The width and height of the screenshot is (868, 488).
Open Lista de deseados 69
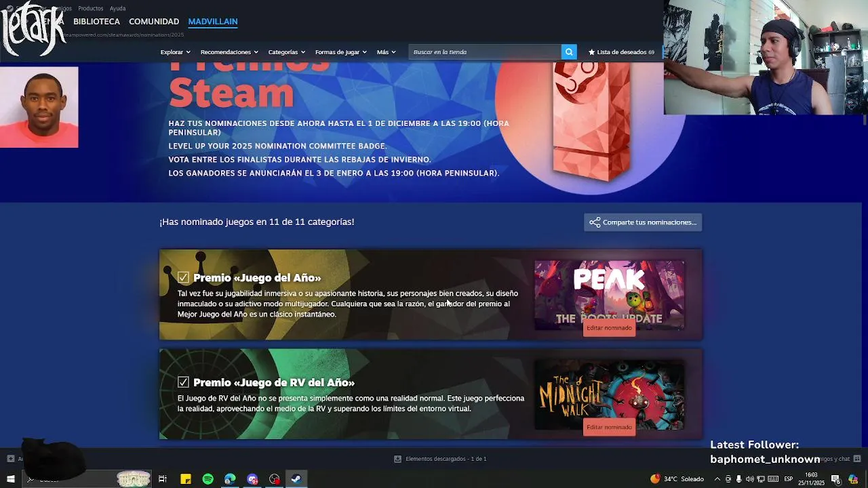coord(621,52)
